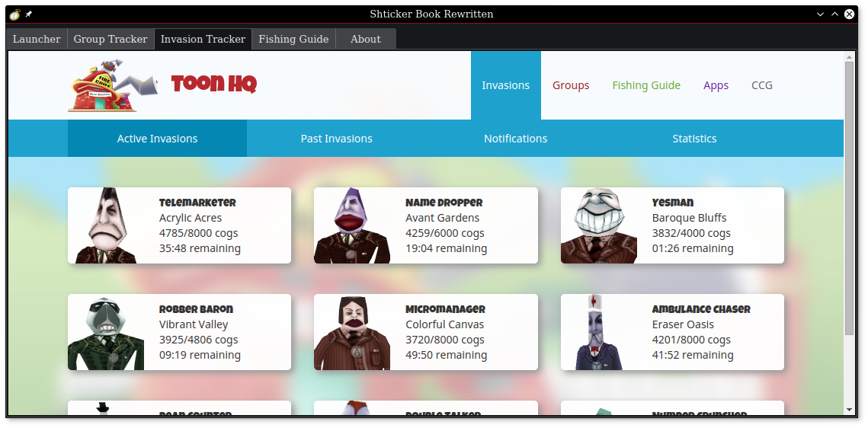
Task: Select the Micromanager invasion title
Action: point(446,309)
